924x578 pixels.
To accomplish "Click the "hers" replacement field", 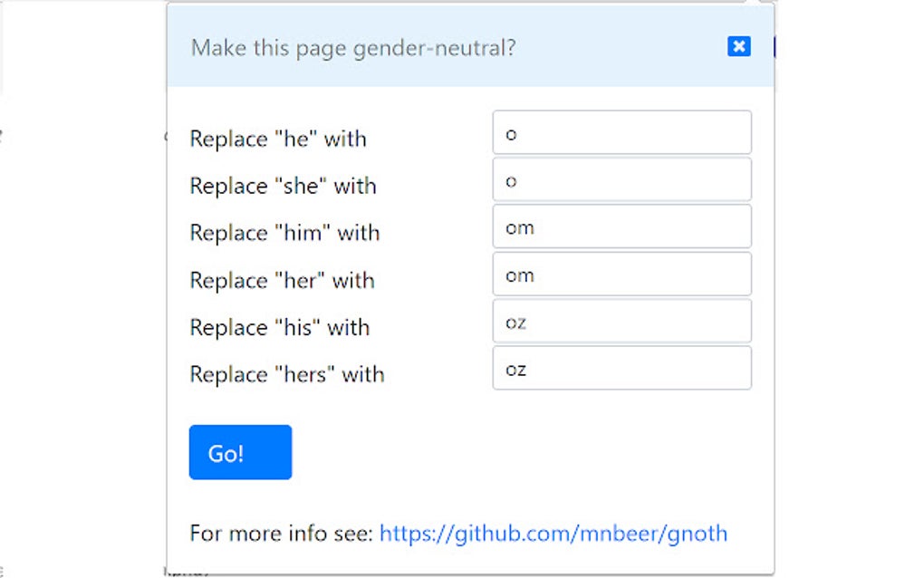I will click(621, 368).
